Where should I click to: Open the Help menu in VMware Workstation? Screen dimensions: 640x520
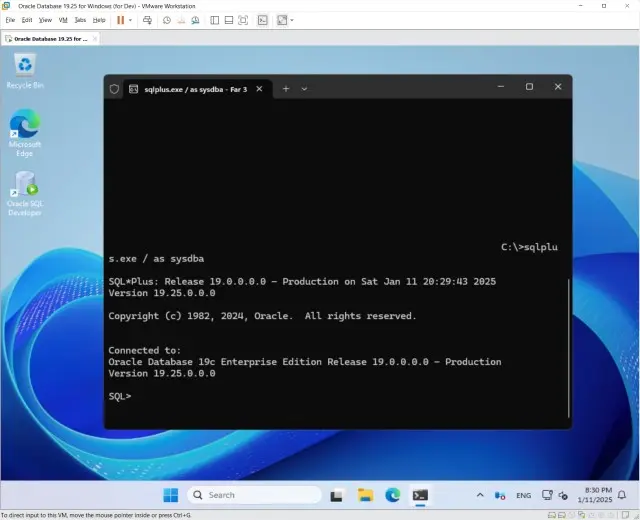tap(99, 20)
